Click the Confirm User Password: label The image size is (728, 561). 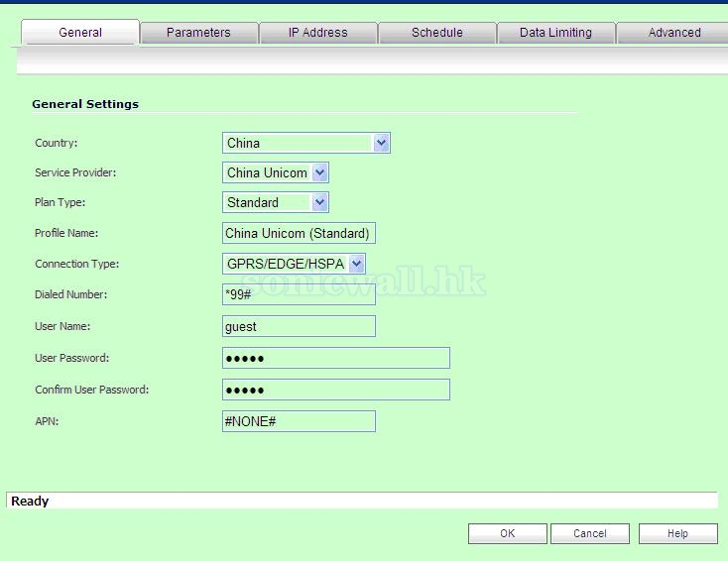(x=92, y=390)
